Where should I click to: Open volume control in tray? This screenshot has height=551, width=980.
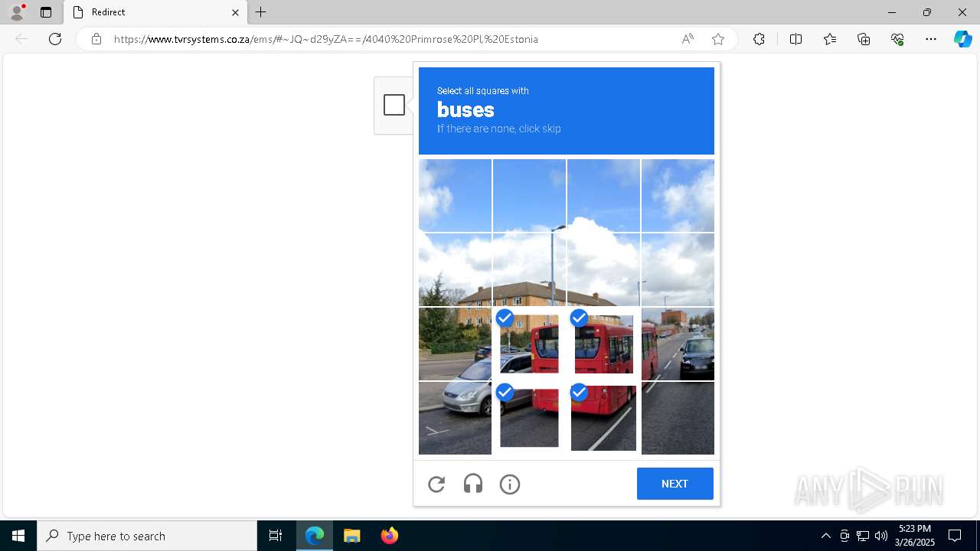point(881,536)
